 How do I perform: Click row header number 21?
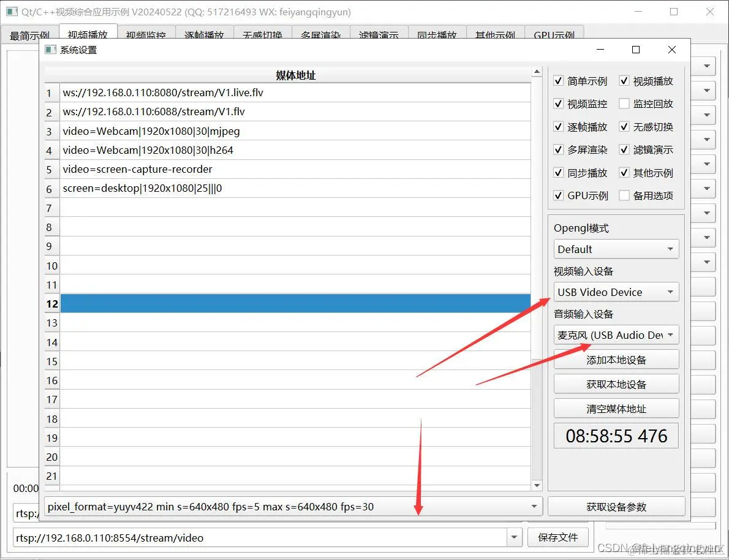point(52,476)
